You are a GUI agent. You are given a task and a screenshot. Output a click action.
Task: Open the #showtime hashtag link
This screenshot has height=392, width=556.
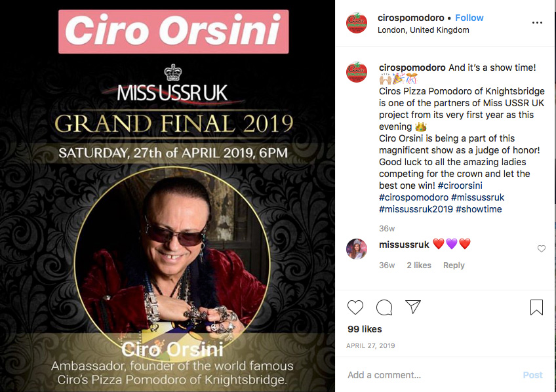click(x=479, y=209)
